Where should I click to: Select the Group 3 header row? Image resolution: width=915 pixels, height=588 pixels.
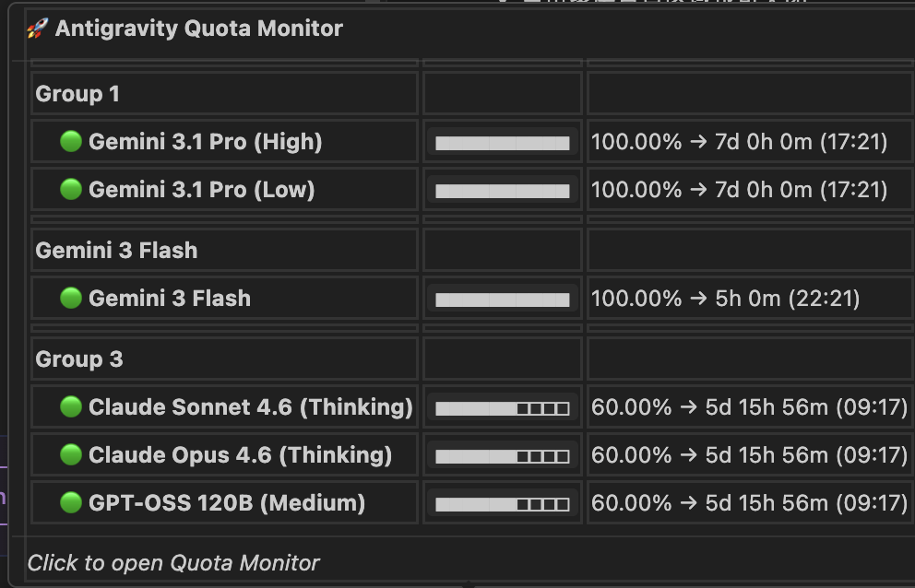pyautogui.click(x=79, y=359)
